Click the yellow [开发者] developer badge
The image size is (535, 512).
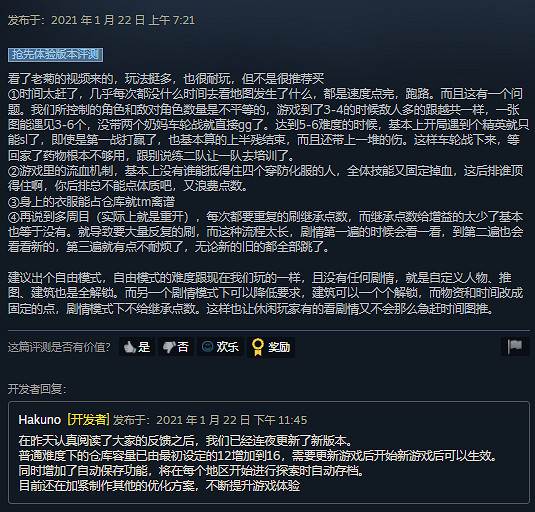[x=88, y=420]
